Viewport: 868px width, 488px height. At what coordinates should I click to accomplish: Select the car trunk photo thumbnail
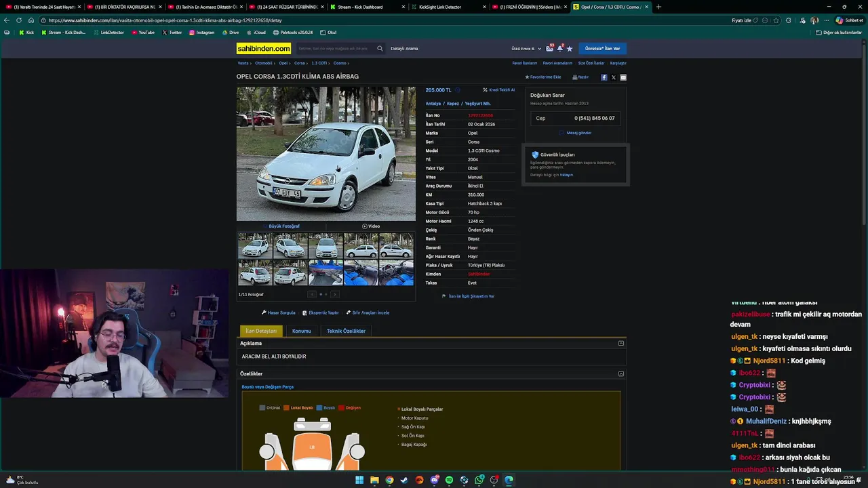pos(325,272)
